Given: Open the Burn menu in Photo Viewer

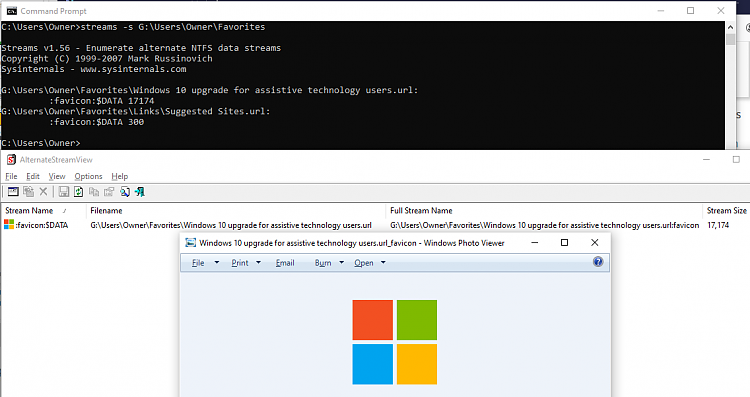Looking at the screenshot, I should tap(323, 263).
